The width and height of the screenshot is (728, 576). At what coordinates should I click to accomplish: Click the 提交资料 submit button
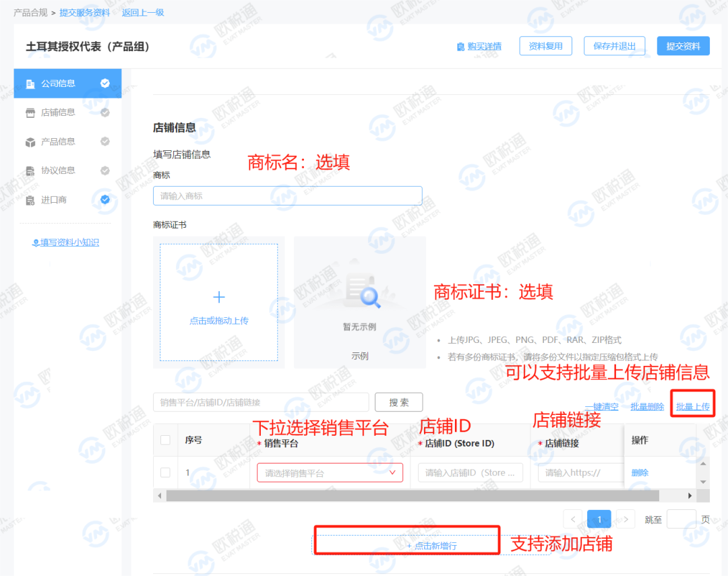pos(683,46)
